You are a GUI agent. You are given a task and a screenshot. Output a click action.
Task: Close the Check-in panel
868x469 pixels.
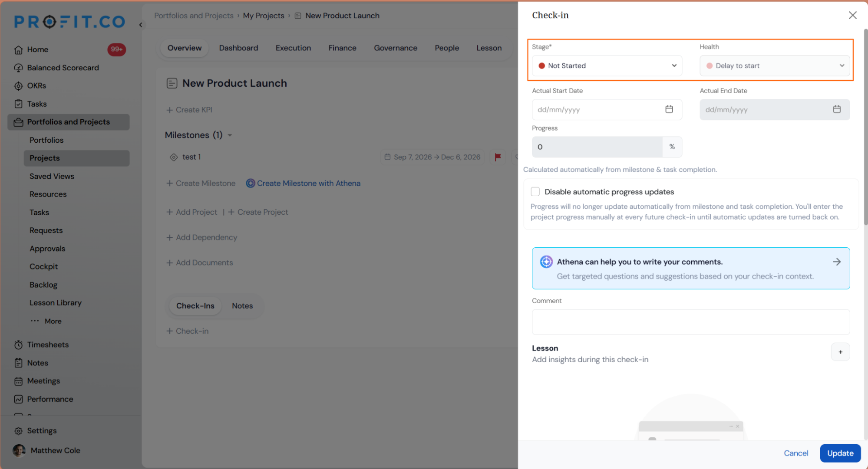pos(852,15)
